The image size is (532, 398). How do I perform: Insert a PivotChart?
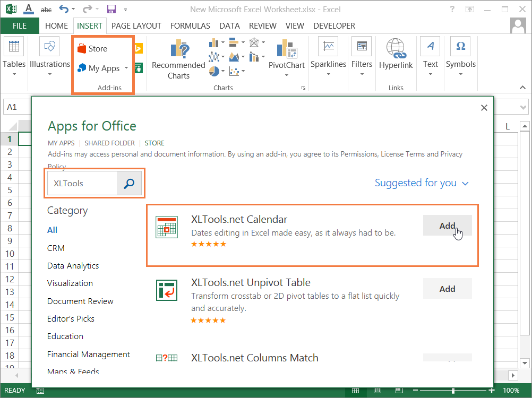(x=286, y=57)
